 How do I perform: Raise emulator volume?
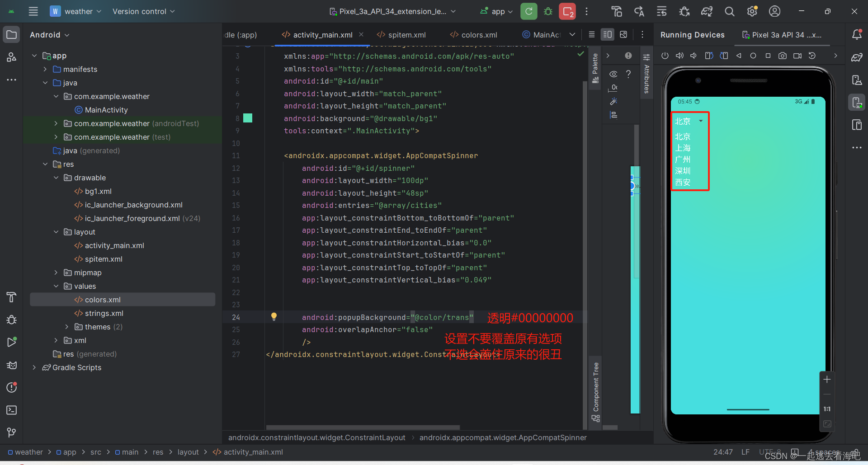(679, 56)
